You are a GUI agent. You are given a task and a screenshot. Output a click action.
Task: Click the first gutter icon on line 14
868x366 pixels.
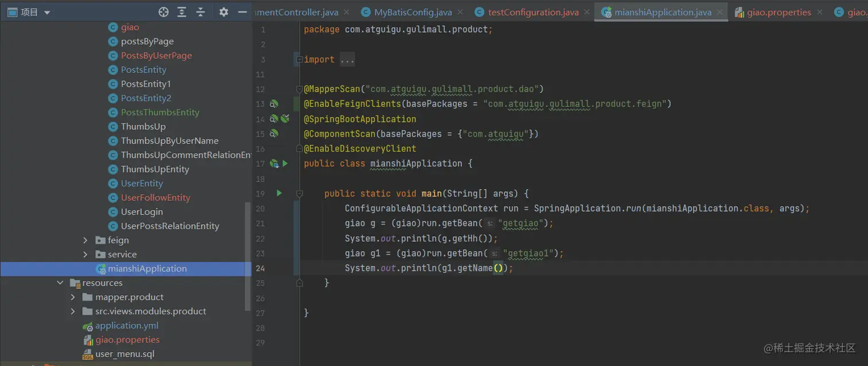click(x=274, y=119)
